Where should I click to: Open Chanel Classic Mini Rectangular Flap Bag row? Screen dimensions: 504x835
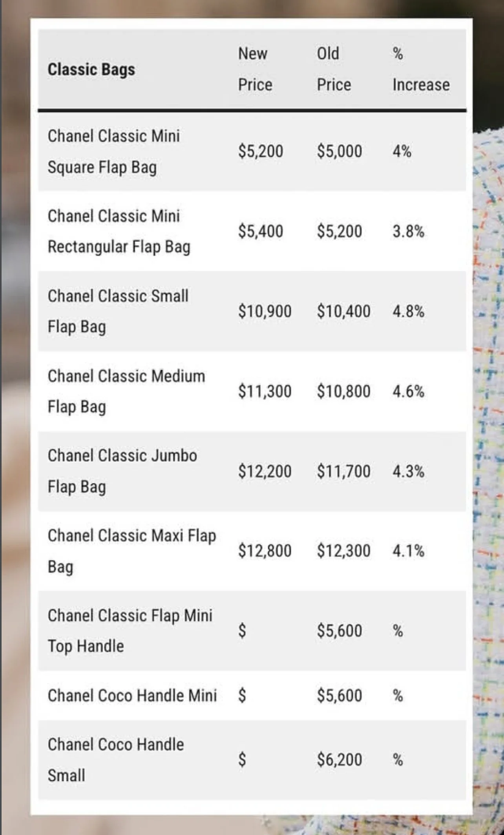click(x=252, y=231)
